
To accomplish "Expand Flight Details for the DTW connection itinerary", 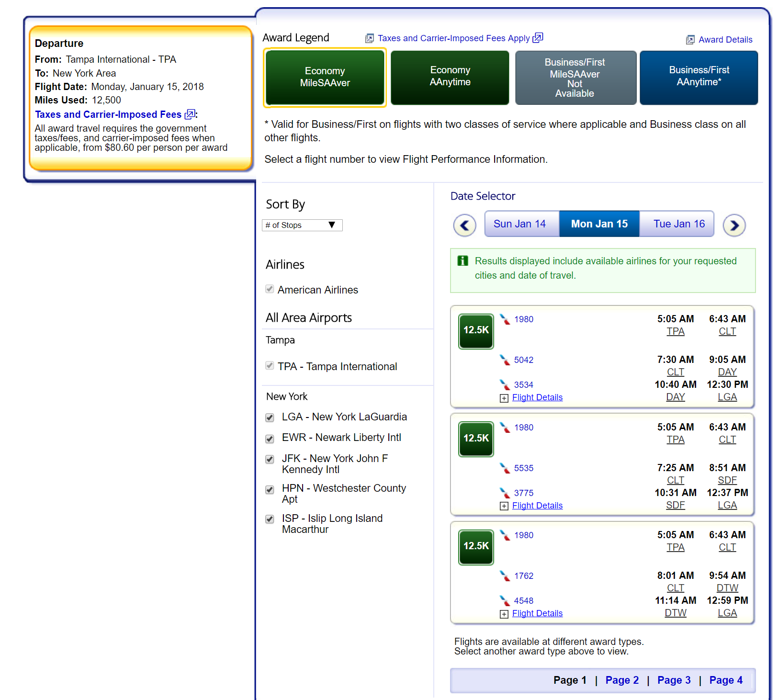I will click(x=537, y=613).
